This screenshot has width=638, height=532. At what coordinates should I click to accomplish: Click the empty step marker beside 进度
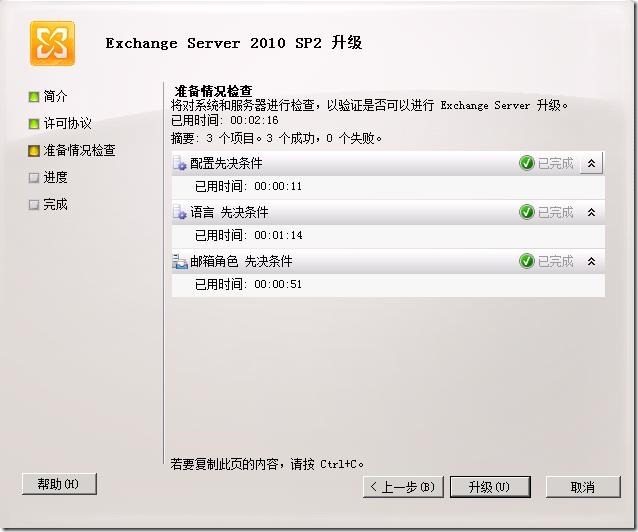pos(34,178)
